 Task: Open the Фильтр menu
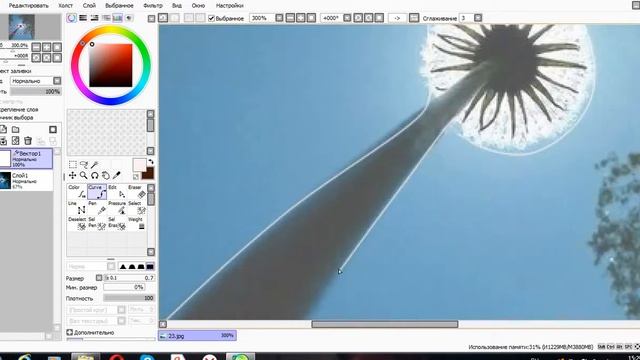point(153,6)
